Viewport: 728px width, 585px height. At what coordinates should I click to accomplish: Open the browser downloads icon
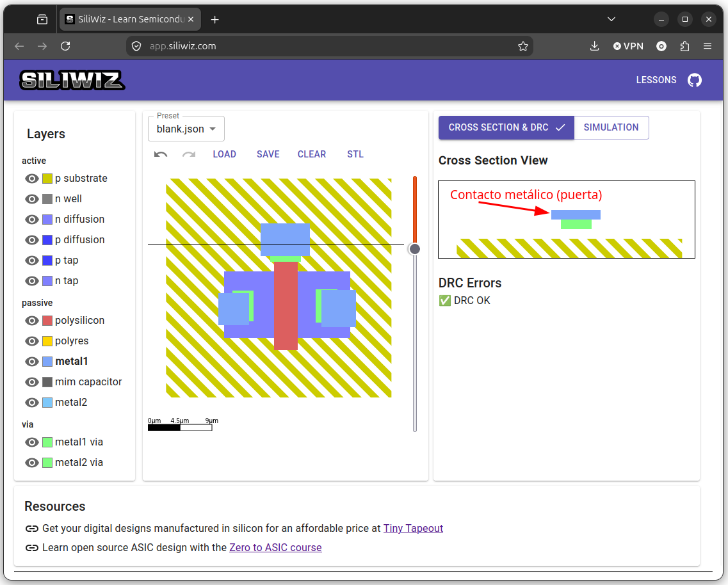[x=594, y=46]
